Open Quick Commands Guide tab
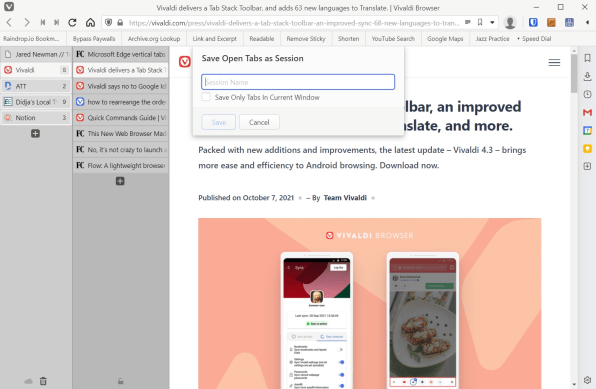Viewport: 596px width, 389px height. (120, 118)
